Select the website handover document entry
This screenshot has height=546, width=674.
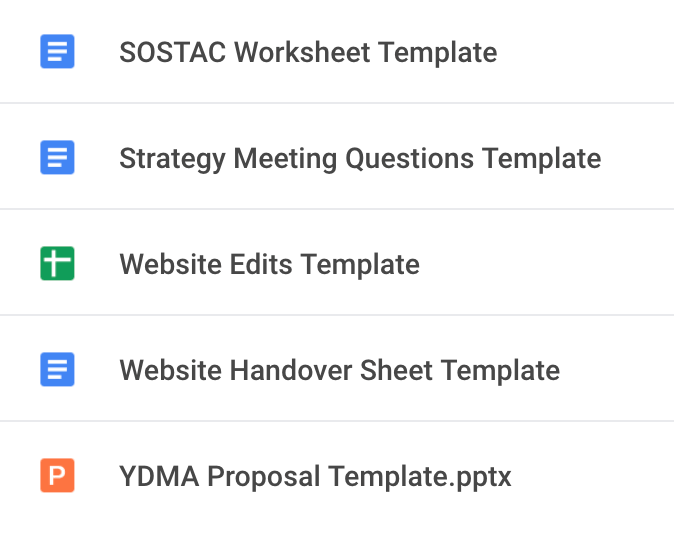click(x=337, y=370)
